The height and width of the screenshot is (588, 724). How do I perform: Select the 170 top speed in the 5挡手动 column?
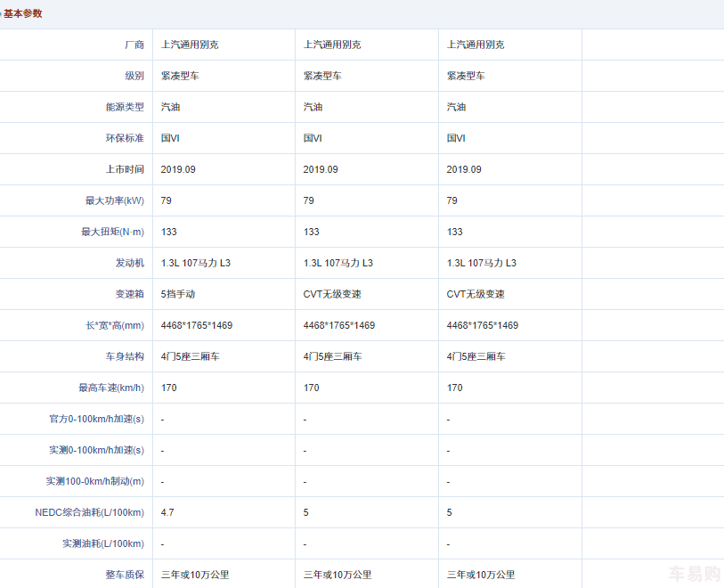click(168, 388)
